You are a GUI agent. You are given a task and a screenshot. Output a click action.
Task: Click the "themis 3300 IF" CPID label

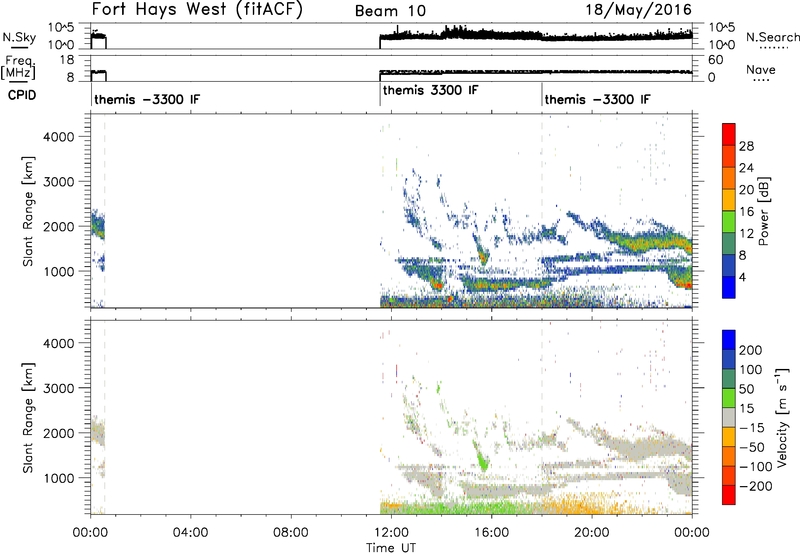click(430, 90)
